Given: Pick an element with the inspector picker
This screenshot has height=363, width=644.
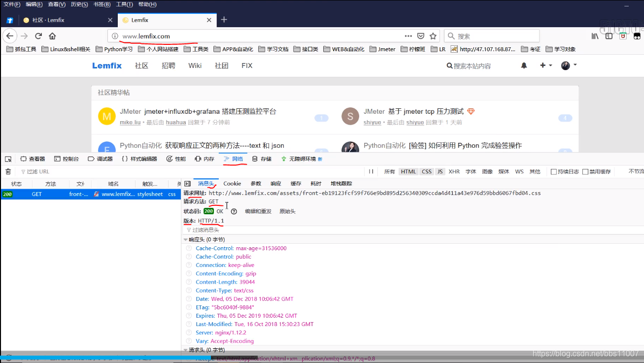Looking at the screenshot, I should tap(8, 159).
